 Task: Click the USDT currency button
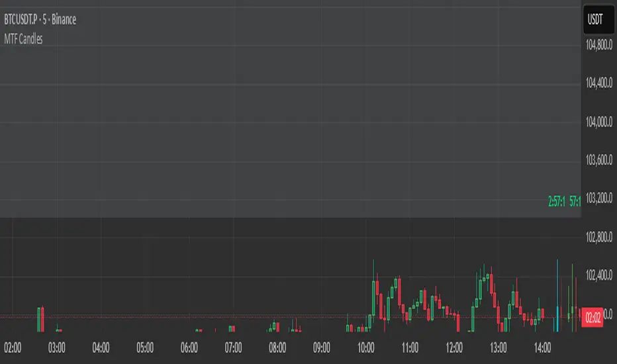tap(598, 19)
